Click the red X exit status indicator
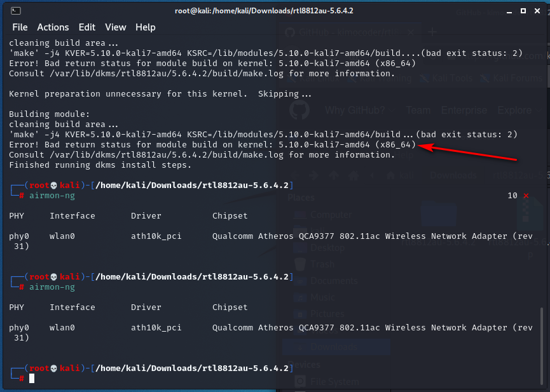 pyautogui.click(x=525, y=196)
